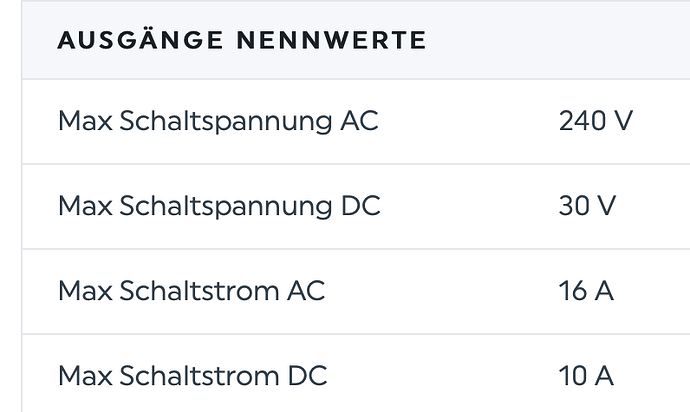Click "Max" in the Schaltspannung DC row
Image resolution: width=690 pixels, height=412 pixels.
pyautogui.click(x=83, y=207)
